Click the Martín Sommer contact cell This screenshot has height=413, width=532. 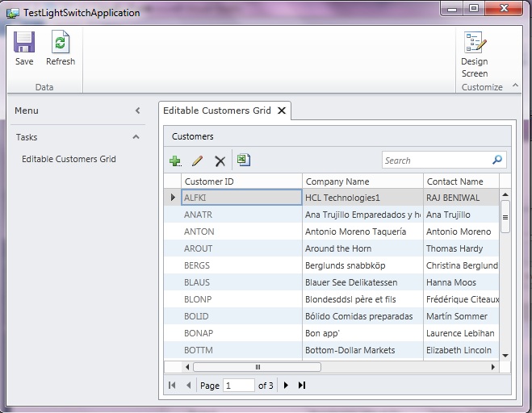click(462, 316)
